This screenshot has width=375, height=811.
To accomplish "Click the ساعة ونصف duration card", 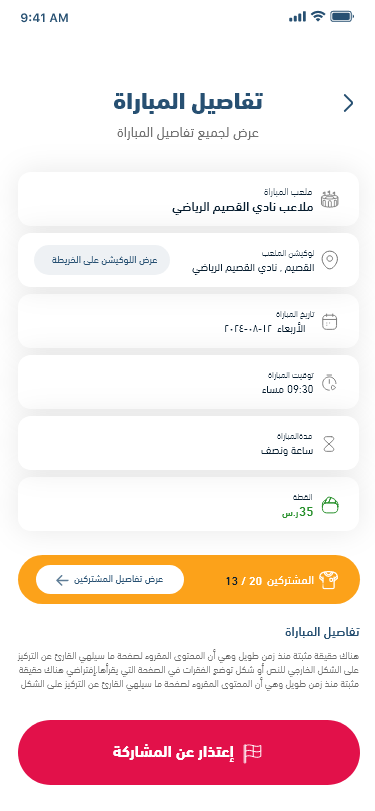I will 188,443.
